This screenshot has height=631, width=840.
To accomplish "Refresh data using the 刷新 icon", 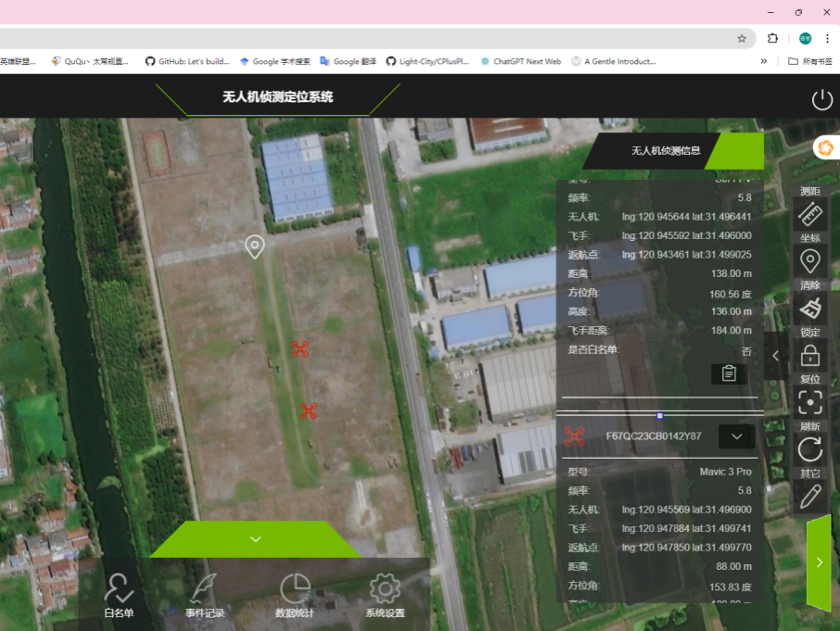I will point(810,450).
